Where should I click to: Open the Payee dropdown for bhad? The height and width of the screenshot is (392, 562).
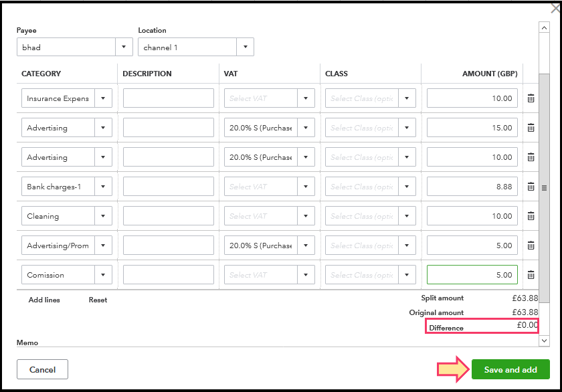coord(124,47)
